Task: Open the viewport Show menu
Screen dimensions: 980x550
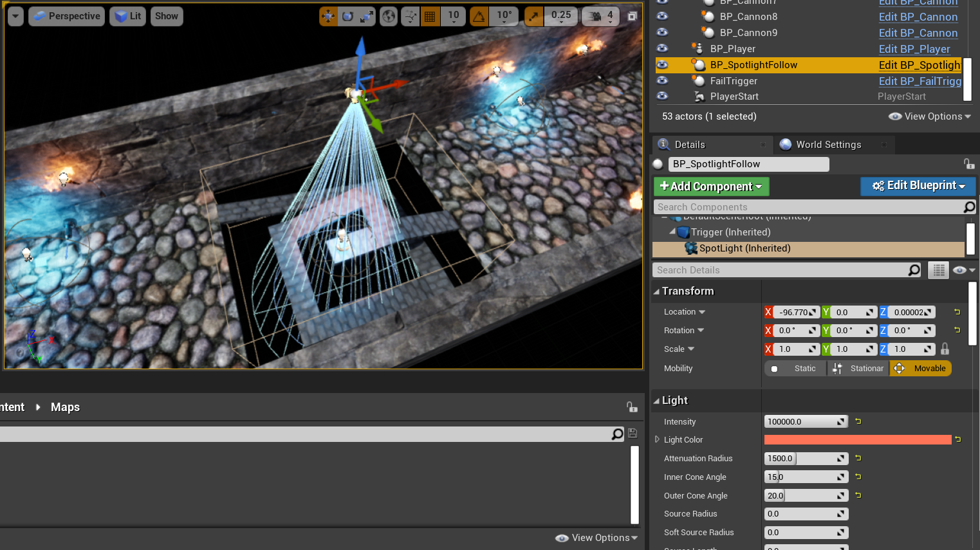Action: [x=167, y=16]
